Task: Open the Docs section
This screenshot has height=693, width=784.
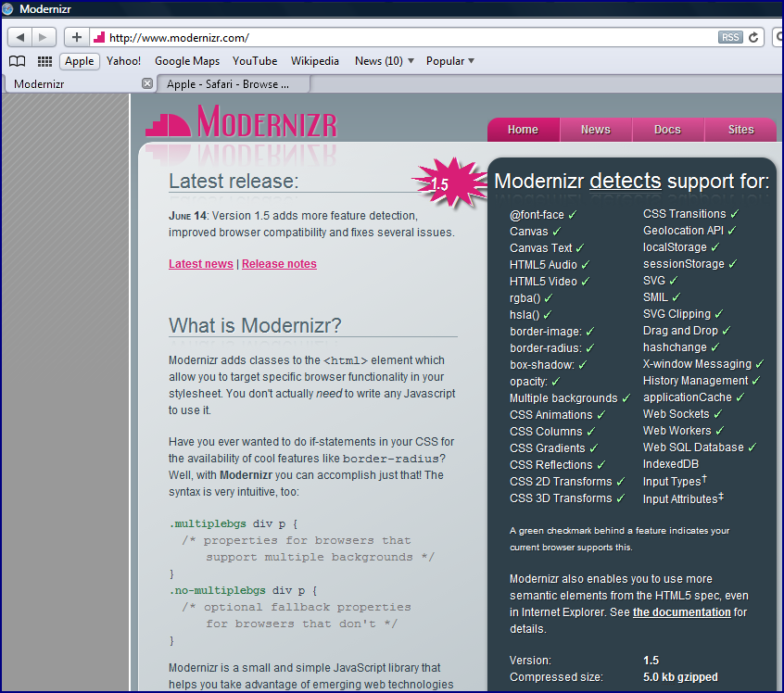Action: point(668,131)
